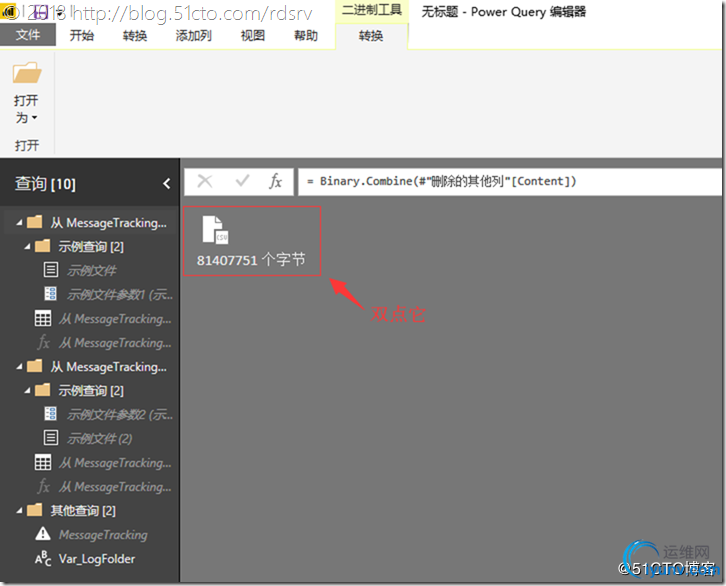Click fx icon of second 从 MessageTracking... function
726x586 pixels.
click(x=44, y=486)
